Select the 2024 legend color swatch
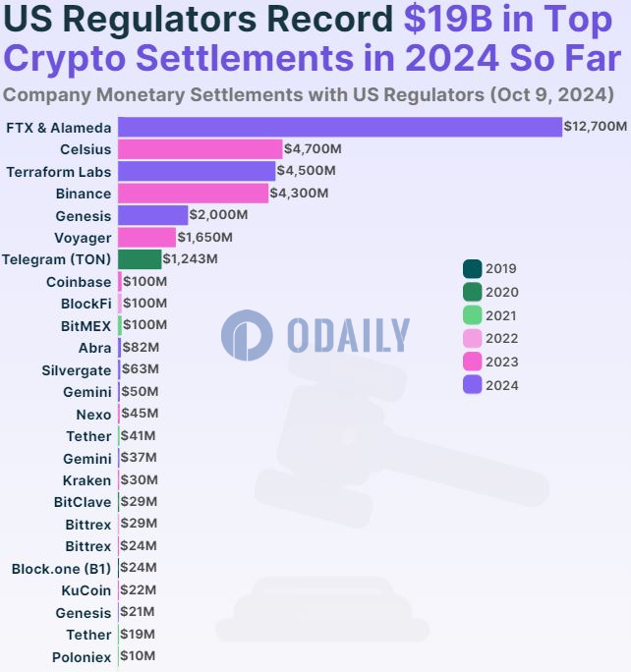The width and height of the screenshot is (631, 672). point(472,385)
